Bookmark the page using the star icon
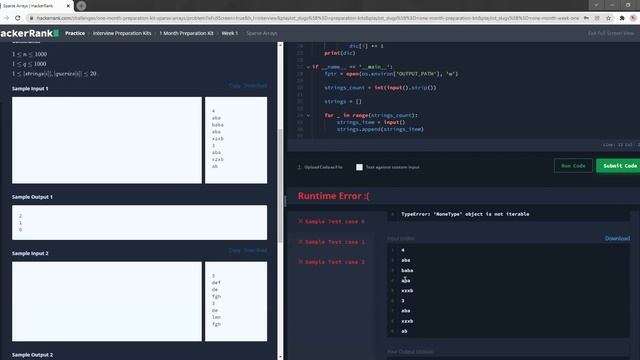The height and width of the screenshot is (360, 640). pos(609,18)
